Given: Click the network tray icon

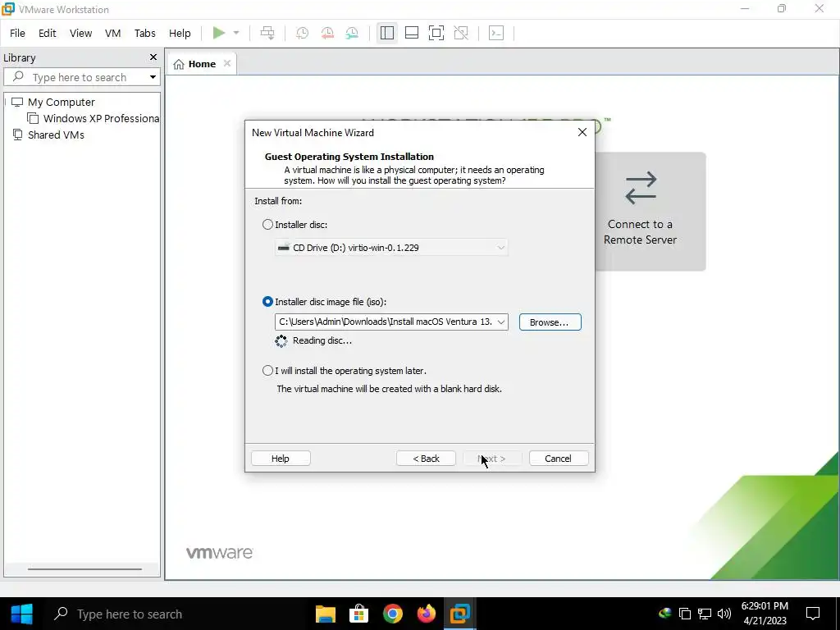Looking at the screenshot, I should tap(705, 614).
